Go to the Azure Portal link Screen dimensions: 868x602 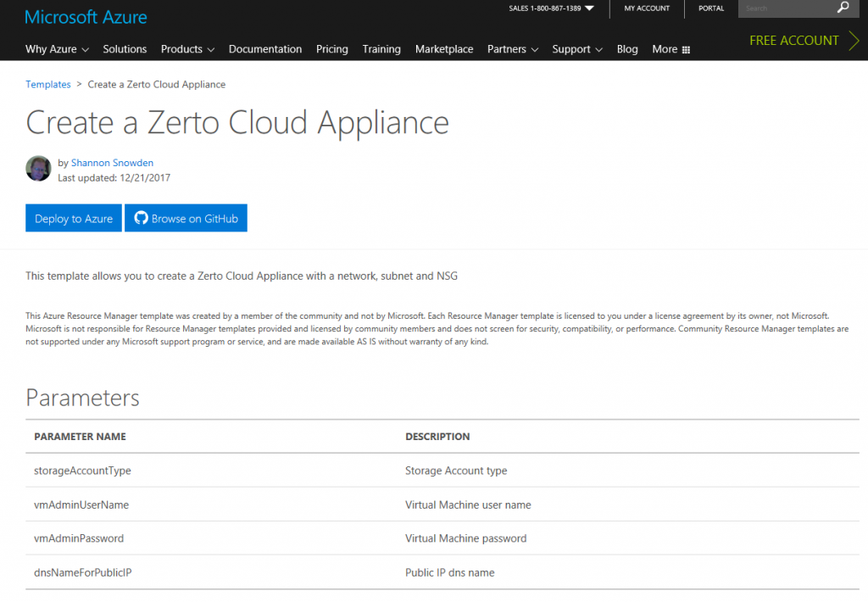[x=711, y=8]
